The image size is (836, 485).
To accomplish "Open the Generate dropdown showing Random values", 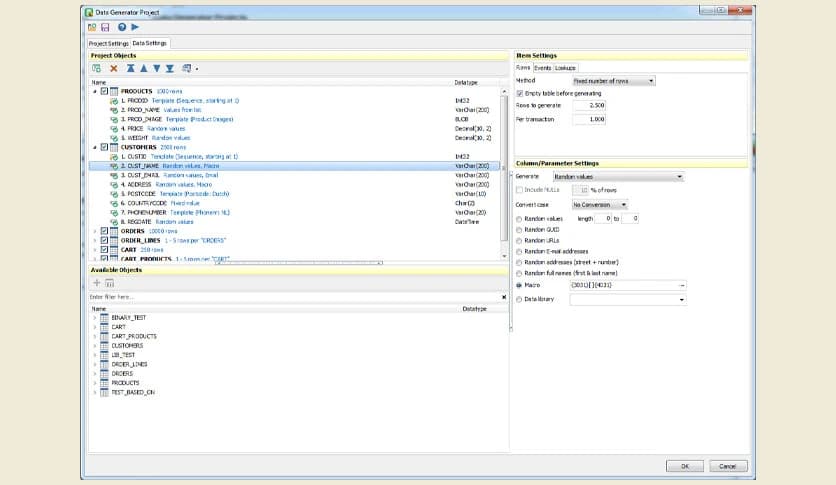I will tap(618, 176).
